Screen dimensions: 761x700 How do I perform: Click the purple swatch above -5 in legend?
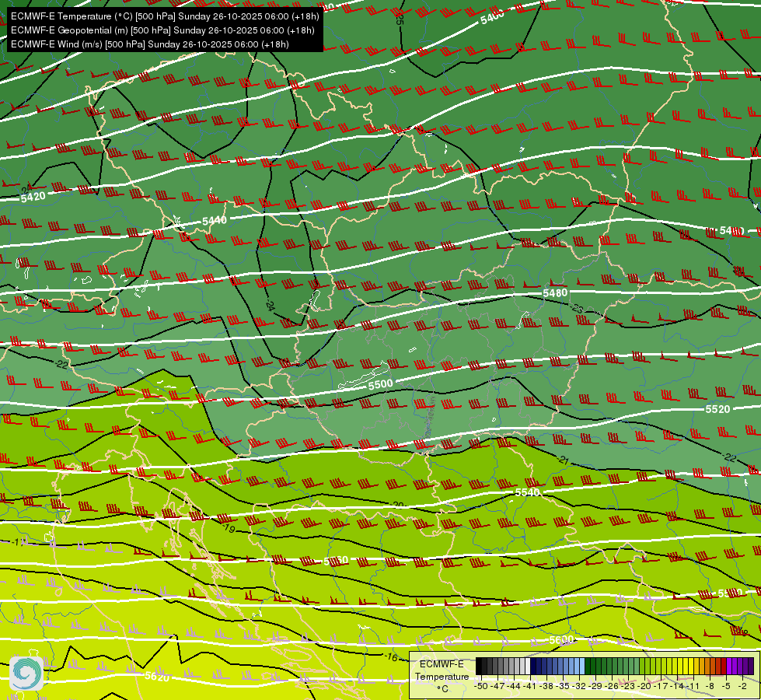click(729, 667)
